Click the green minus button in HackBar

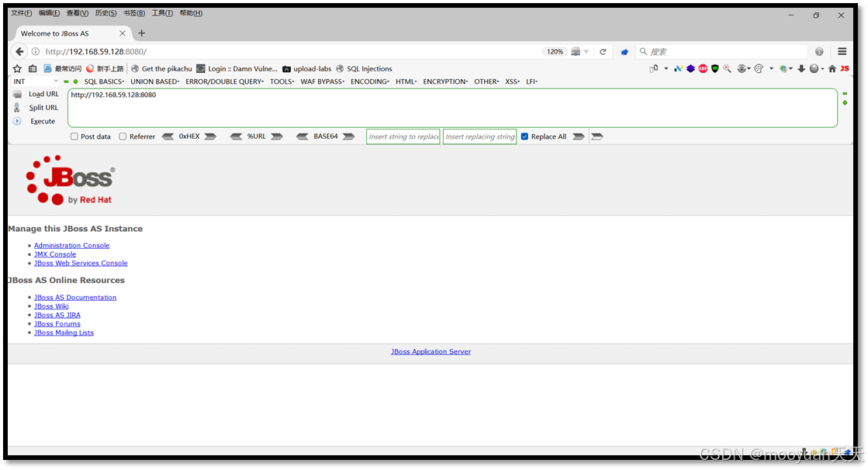(67, 81)
